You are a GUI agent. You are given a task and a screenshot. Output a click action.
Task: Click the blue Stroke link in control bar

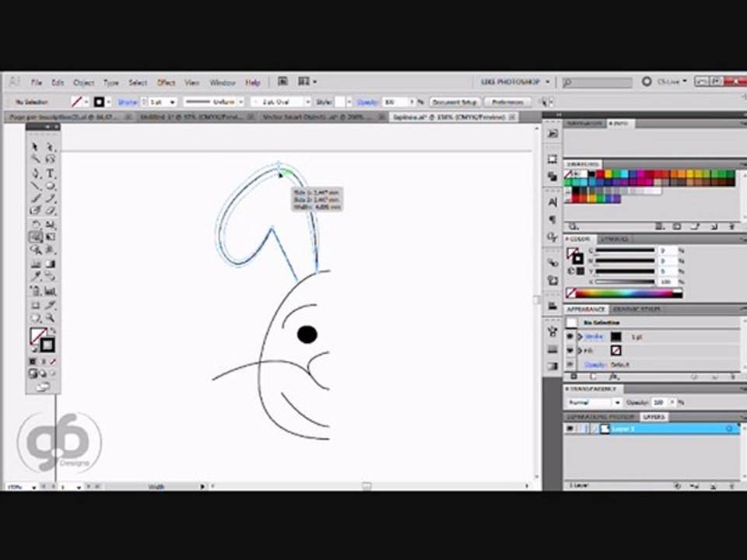pos(128,102)
